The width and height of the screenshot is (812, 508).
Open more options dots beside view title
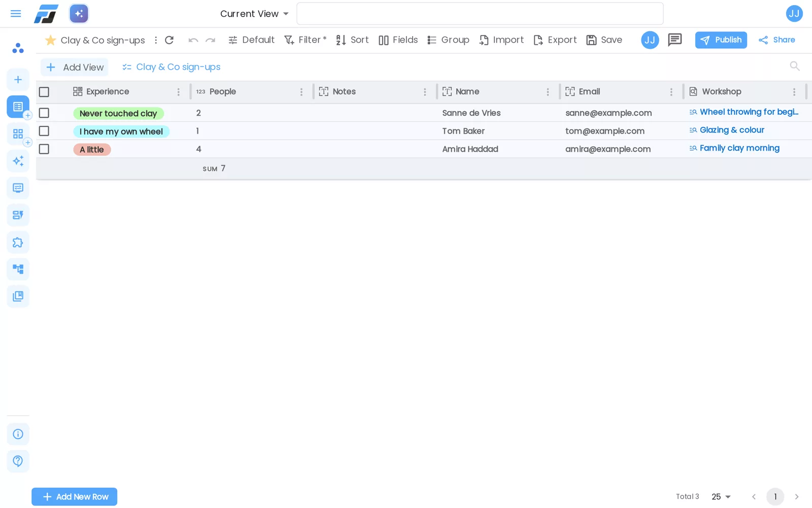click(156, 40)
